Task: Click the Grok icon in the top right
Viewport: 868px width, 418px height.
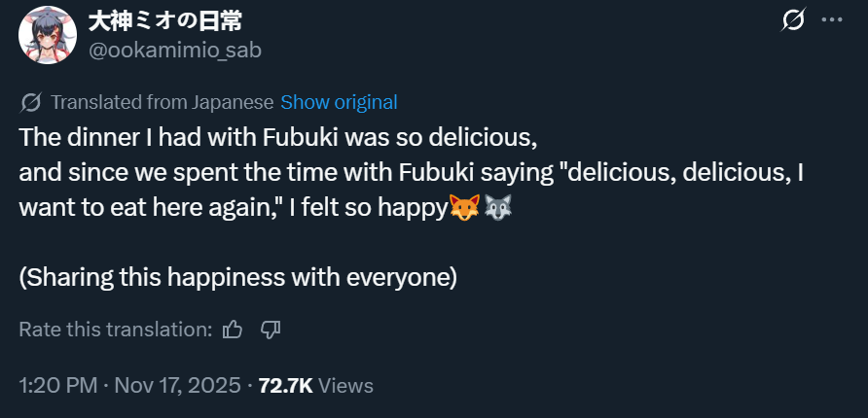Action: coord(794,19)
